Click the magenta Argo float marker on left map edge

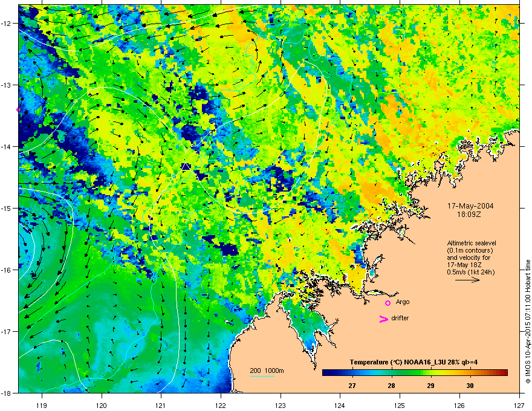point(19,109)
